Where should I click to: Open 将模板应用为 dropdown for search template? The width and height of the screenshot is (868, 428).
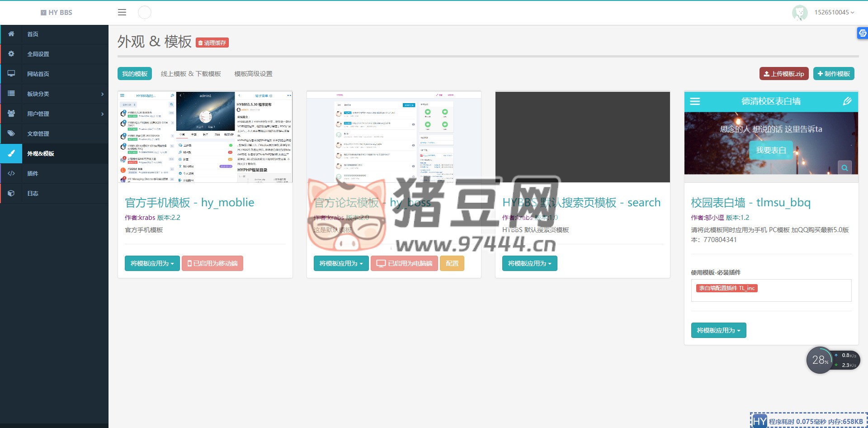pos(529,263)
